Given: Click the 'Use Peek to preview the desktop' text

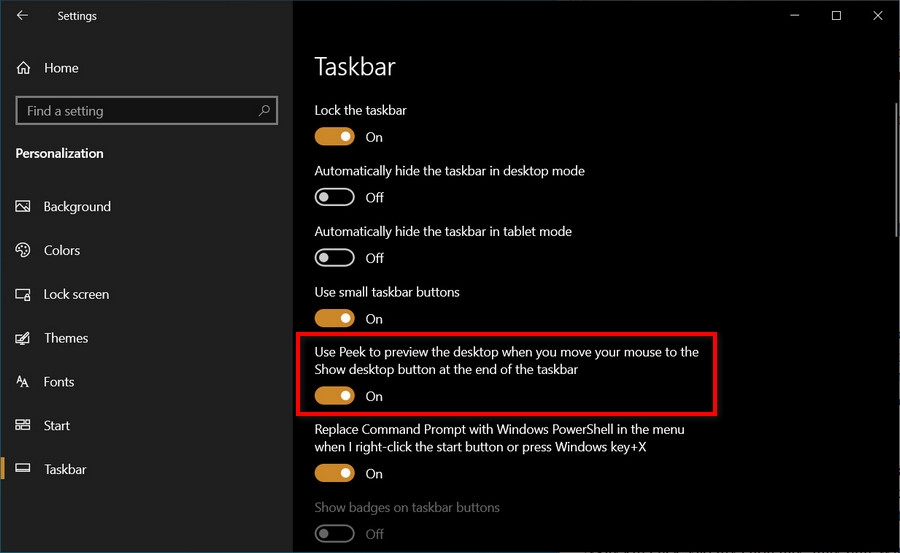Looking at the screenshot, I should tap(506, 360).
